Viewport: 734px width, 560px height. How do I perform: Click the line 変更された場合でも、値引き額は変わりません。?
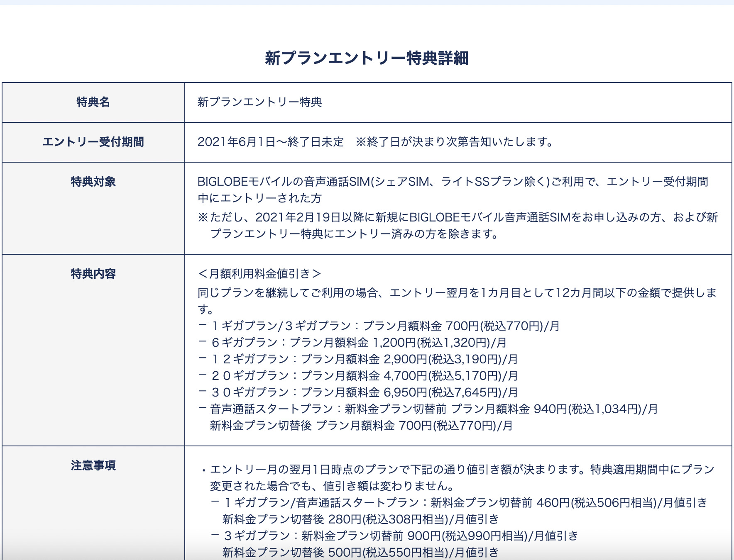pyautogui.click(x=333, y=486)
